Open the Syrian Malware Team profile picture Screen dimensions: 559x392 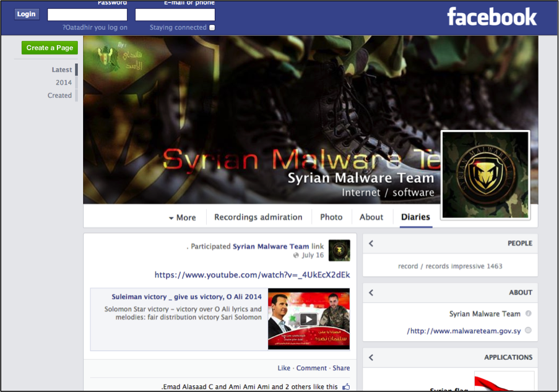tap(485, 175)
